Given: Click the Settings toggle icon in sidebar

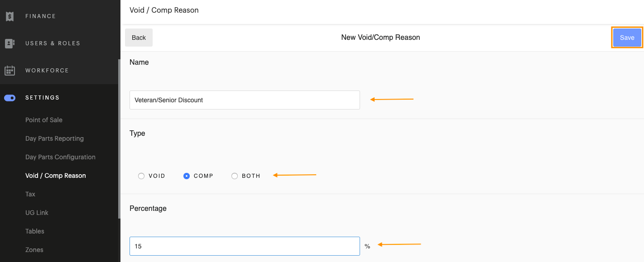Looking at the screenshot, I should [x=10, y=98].
